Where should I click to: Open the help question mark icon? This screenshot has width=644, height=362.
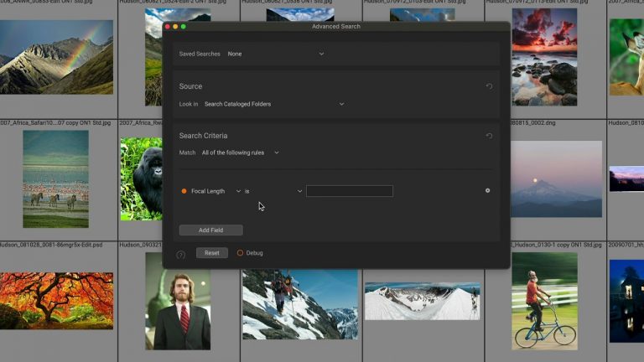click(x=181, y=255)
